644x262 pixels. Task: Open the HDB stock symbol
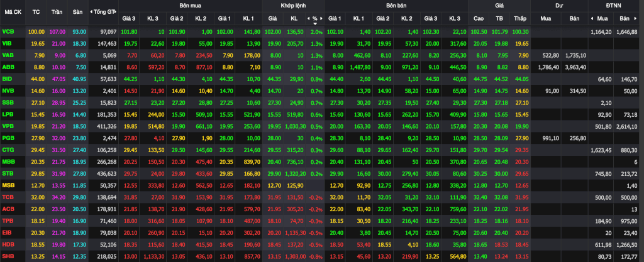8,244
